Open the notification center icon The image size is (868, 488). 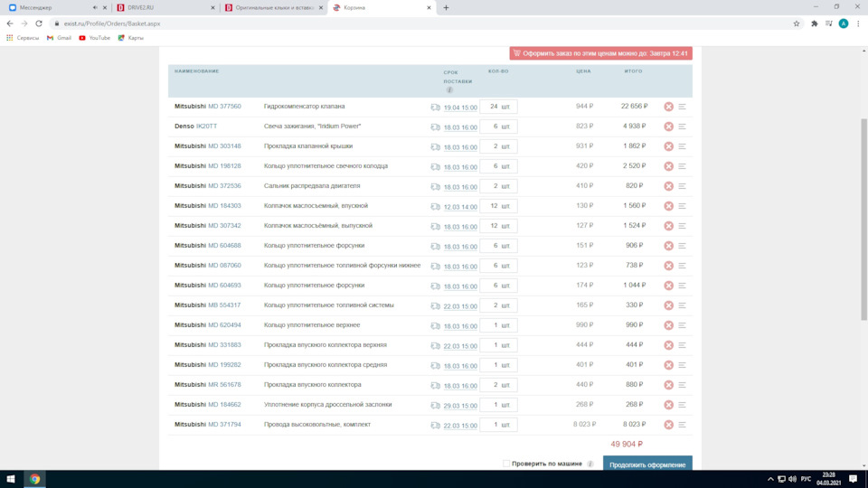coord(853,479)
